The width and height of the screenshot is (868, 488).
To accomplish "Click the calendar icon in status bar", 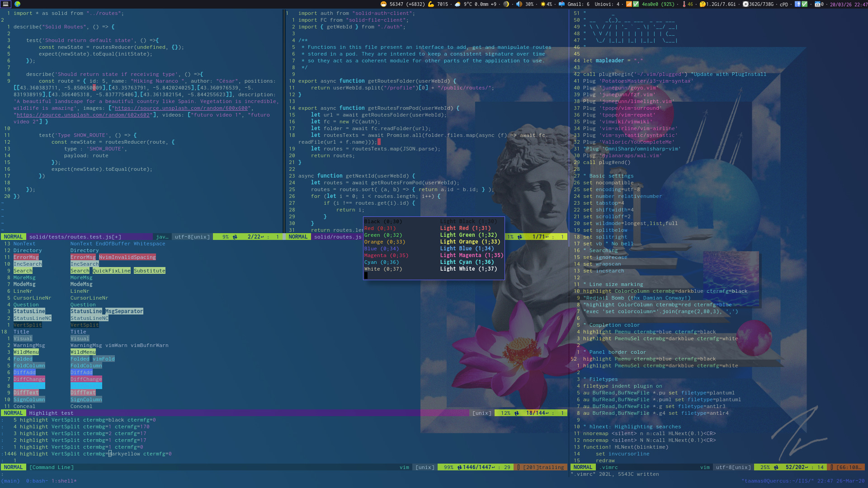I will point(818,4).
